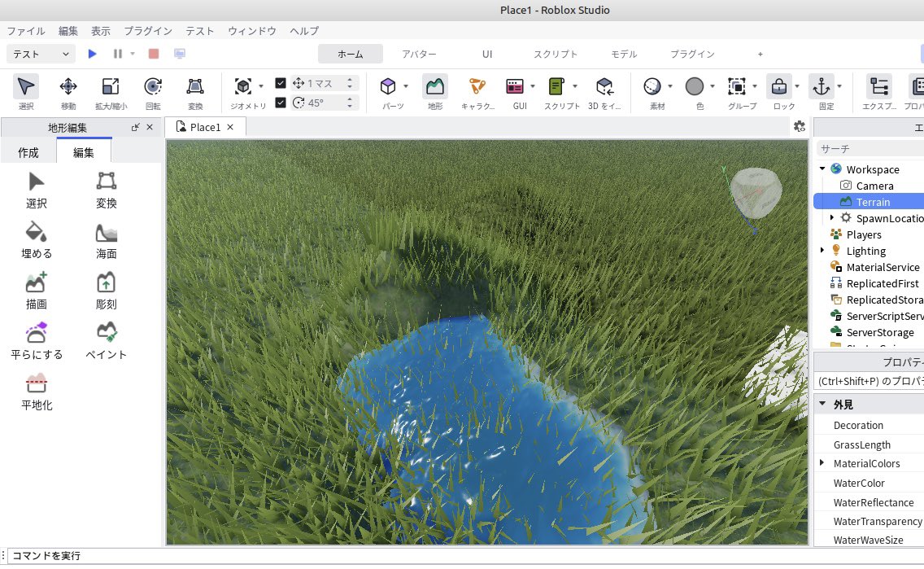Screen dimensions: 924x569
Task: Close the Place1 document tab
Action: point(230,127)
